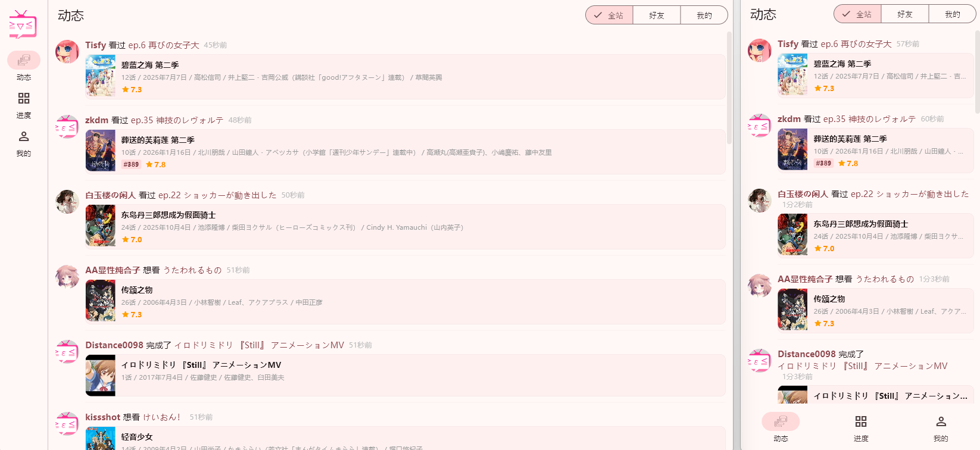Viewport: 980px width, 450px height.
Task: Open 东岛丹三郎想成为假面骑士 cover in right panel
Action: 793,235
